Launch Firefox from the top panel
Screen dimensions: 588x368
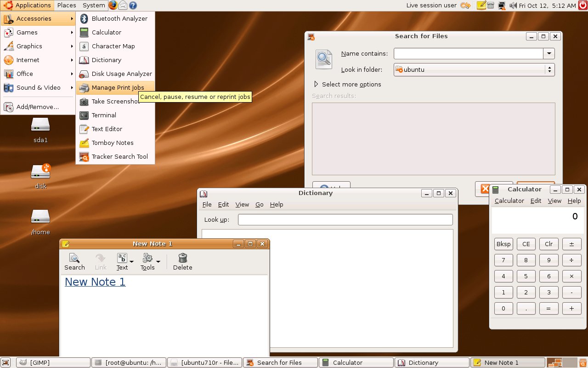(x=113, y=6)
